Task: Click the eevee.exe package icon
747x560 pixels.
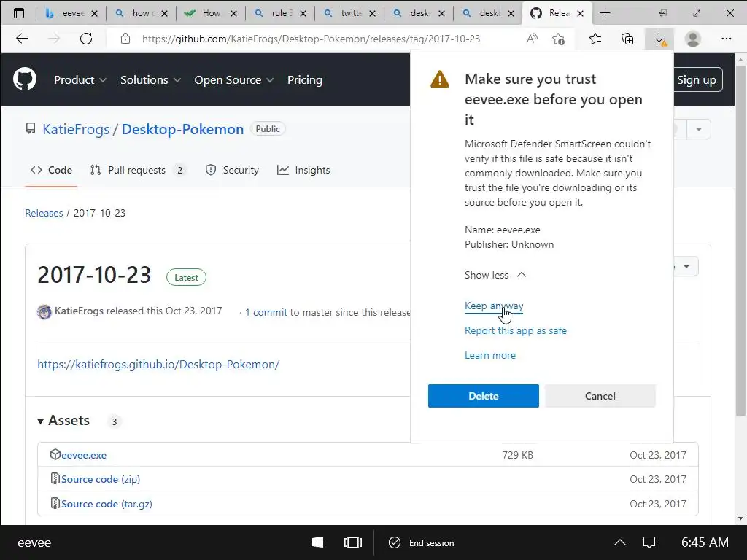Action: click(55, 454)
